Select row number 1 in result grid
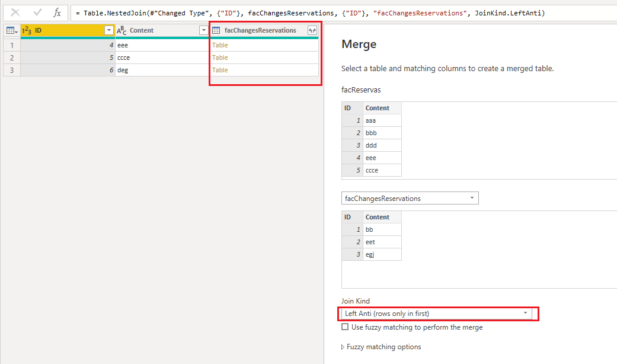The image size is (617, 364). [x=12, y=45]
